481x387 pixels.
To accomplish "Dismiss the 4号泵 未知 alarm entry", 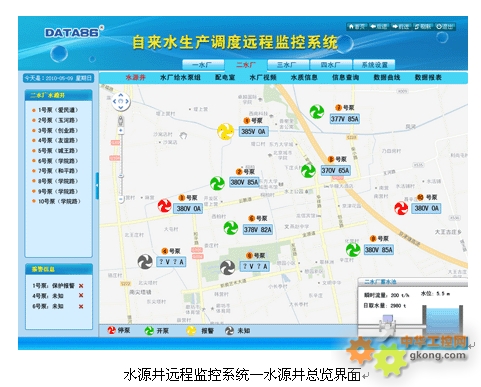I will pos(81,295).
